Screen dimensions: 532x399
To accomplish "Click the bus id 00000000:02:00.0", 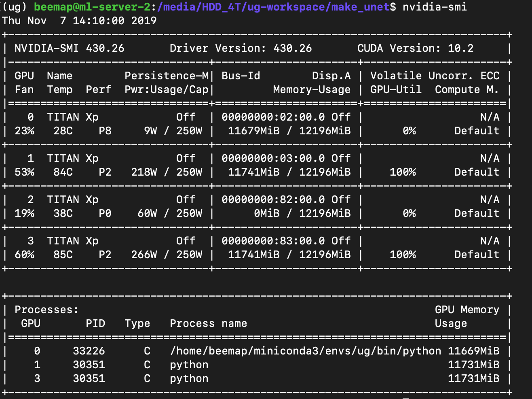I will click(x=273, y=117).
